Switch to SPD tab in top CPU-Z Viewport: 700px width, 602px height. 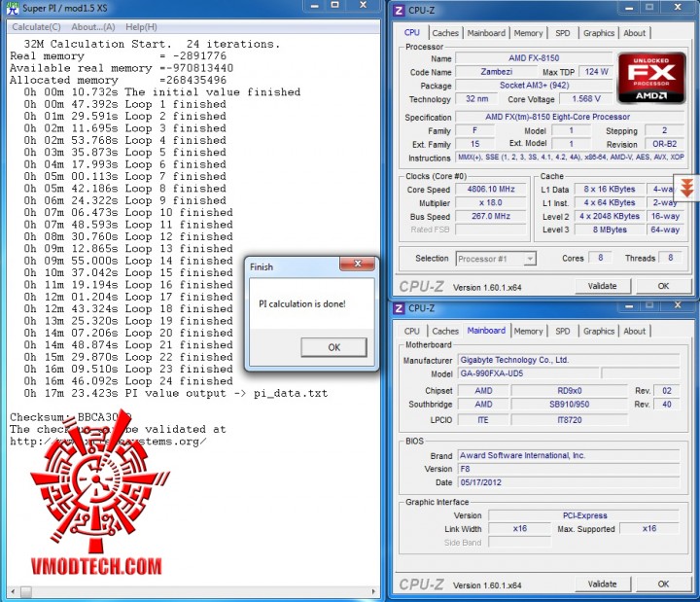[x=563, y=33]
